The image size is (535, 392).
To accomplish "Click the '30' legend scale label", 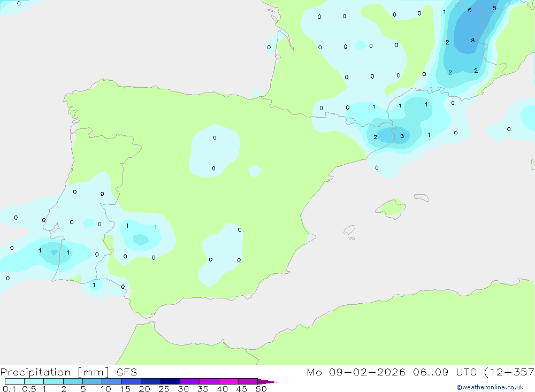I will pyautogui.click(x=183, y=389).
